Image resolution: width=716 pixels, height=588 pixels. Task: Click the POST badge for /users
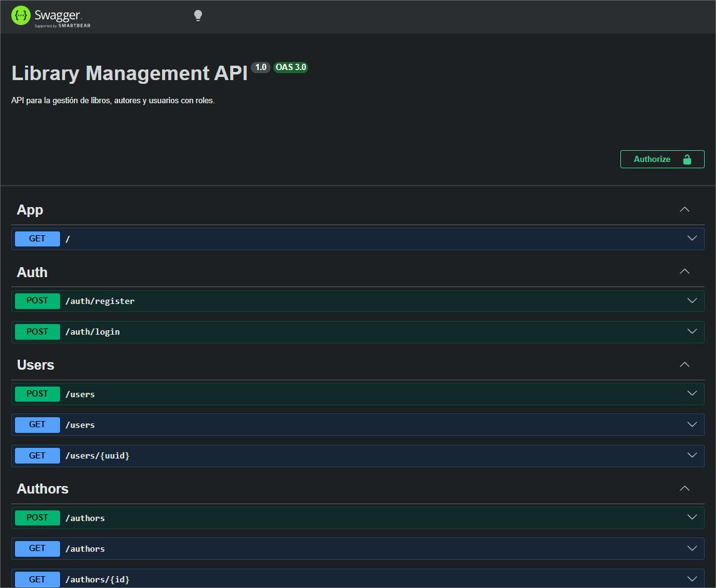(x=38, y=394)
